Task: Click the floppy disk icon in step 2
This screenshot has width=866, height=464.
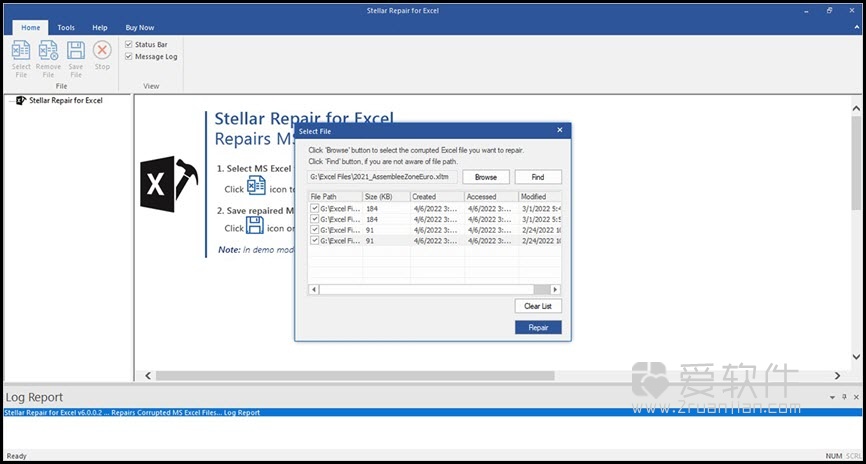Action: (255, 225)
